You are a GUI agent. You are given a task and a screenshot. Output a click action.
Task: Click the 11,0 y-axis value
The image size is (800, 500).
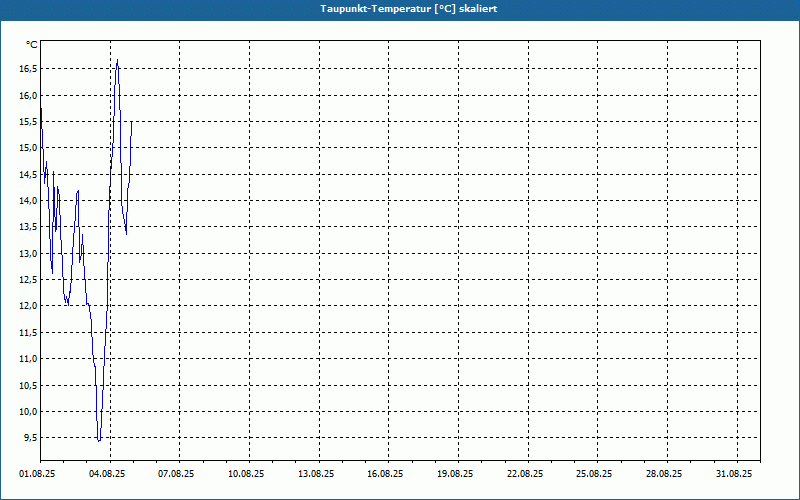28,359
